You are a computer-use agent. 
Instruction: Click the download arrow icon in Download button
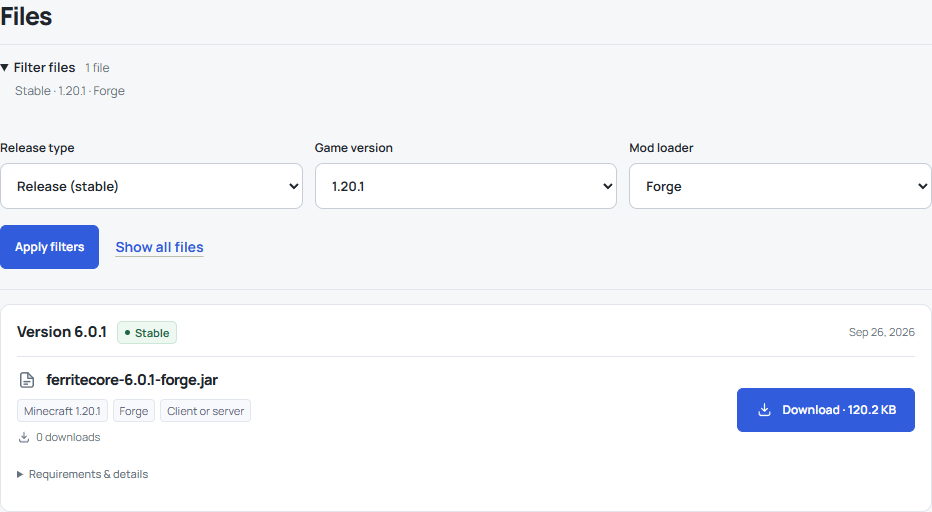pyautogui.click(x=764, y=410)
